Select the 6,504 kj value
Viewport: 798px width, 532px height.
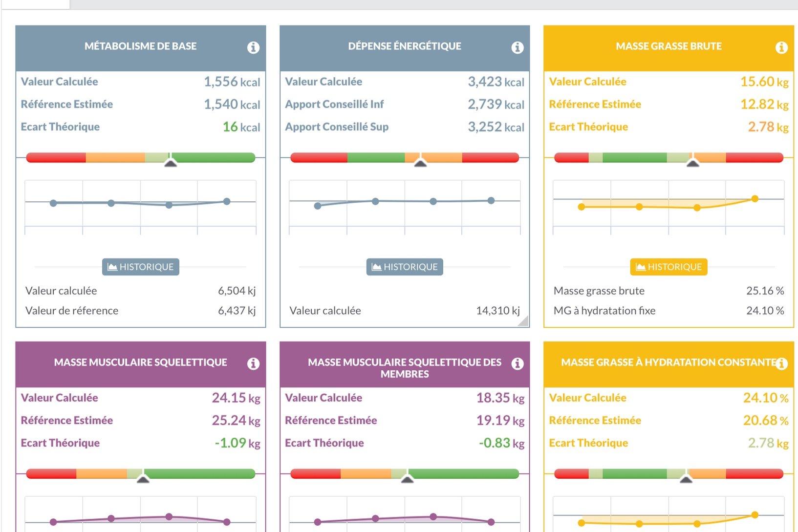[237, 291]
